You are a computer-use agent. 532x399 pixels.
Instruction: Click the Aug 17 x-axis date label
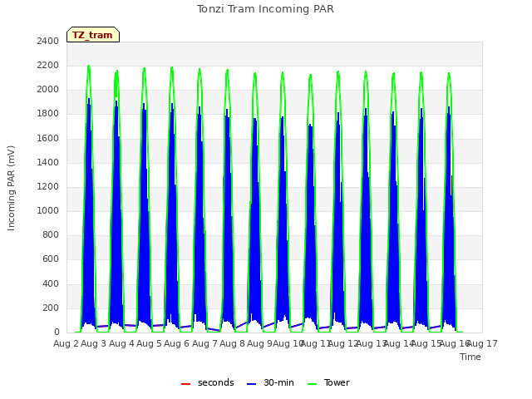(482, 343)
